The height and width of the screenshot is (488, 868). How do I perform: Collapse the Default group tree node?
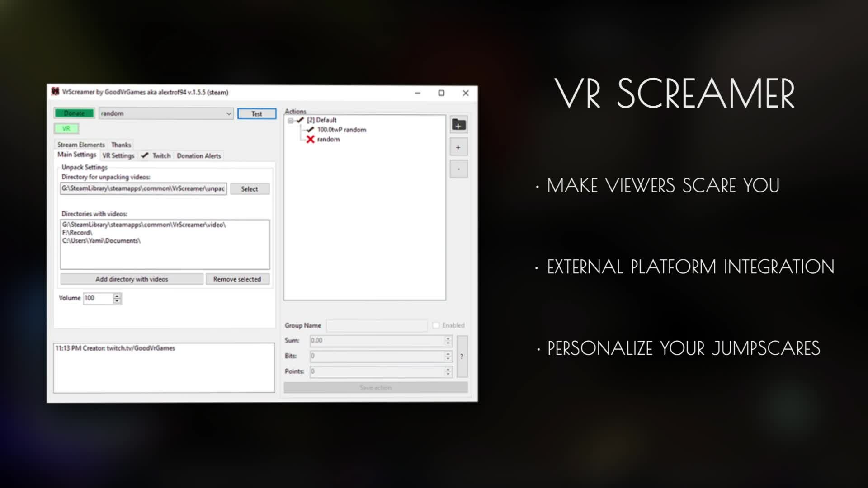[x=291, y=121]
